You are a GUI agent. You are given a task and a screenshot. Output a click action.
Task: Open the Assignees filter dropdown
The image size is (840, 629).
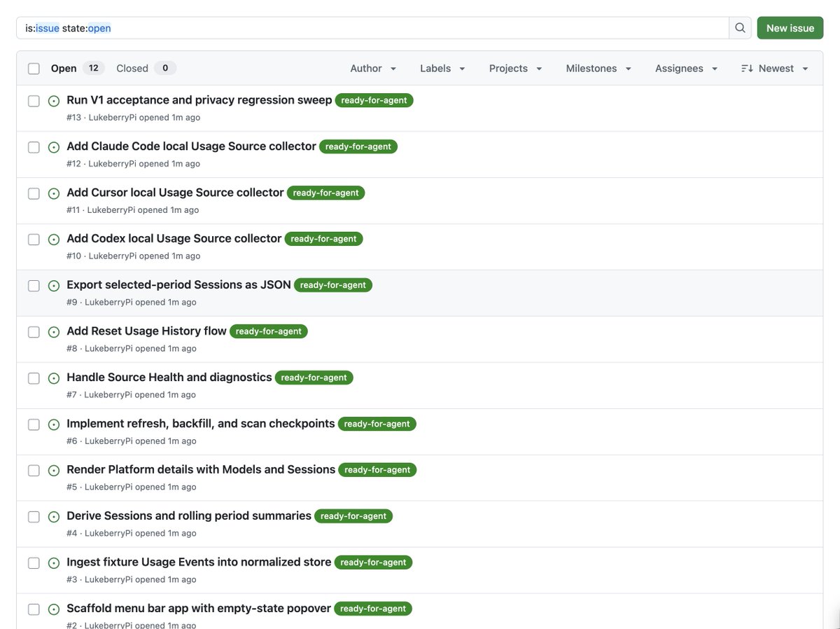coord(687,69)
